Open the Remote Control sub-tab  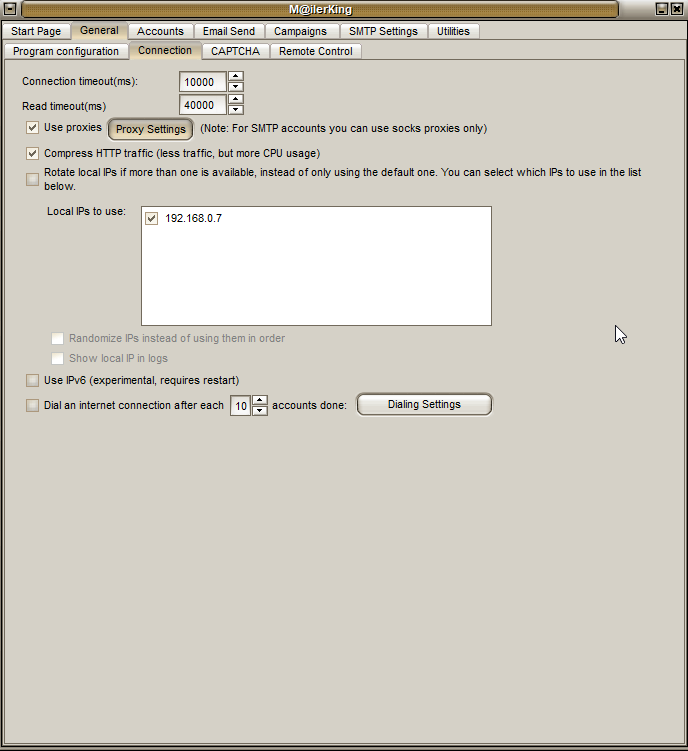(316, 51)
